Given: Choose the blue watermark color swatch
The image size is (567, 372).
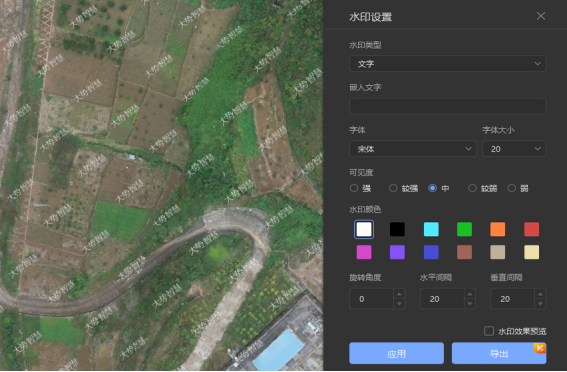Looking at the screenshot, I should [431, 252].
